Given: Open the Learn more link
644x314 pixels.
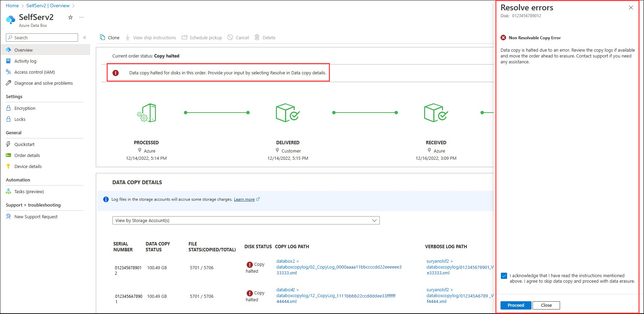Looking at the screenshot, I should click(x=244, y=199).
